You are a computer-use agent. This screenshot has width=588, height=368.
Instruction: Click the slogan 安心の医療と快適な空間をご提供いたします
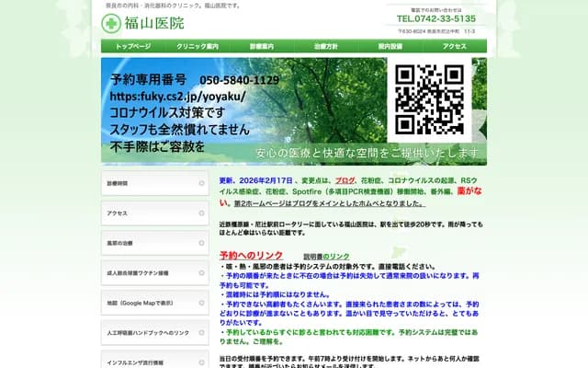(367, 153)
